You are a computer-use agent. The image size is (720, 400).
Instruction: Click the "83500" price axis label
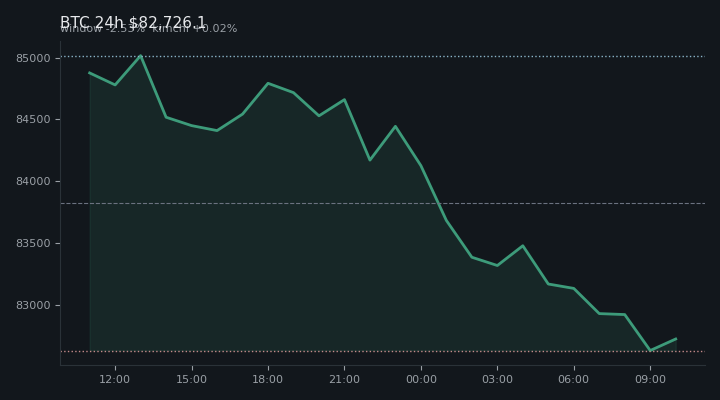coord(33,243)
